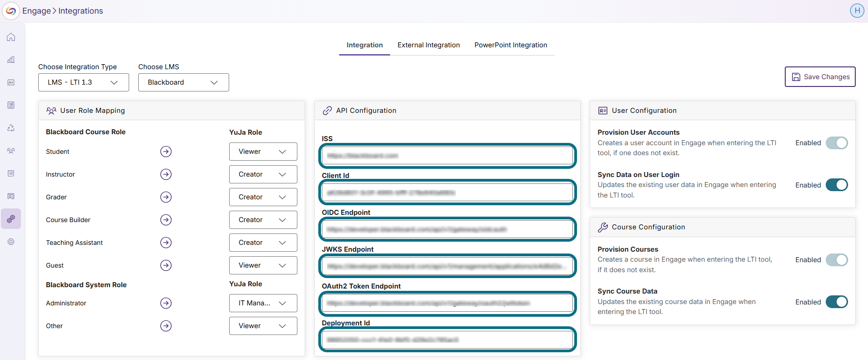868x360 pixels.
Task: Select the integrations gears sidebar icon
Action: [11, 219]
